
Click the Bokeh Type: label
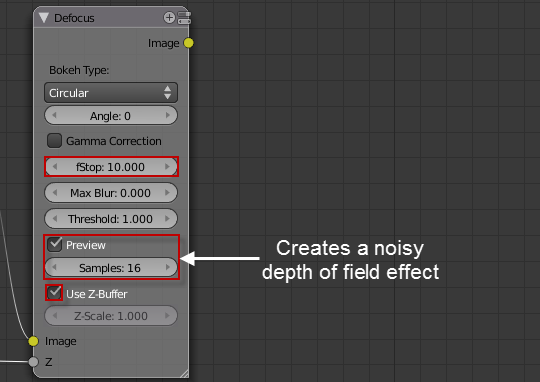tap(79, 70)
